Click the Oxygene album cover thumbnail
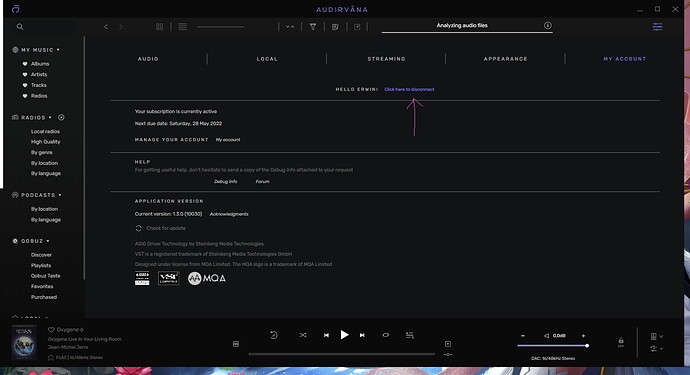 (24, 342)
